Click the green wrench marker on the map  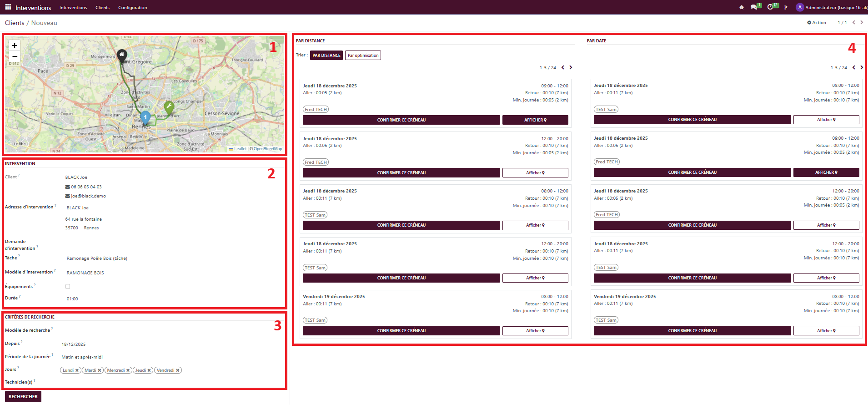tap(169, 108)
